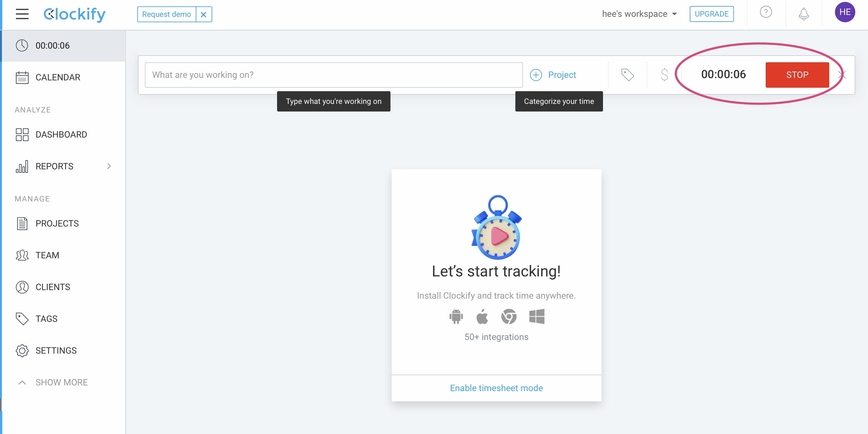
Task: Open the help question mark icon
Action: [x=766, y=12]
